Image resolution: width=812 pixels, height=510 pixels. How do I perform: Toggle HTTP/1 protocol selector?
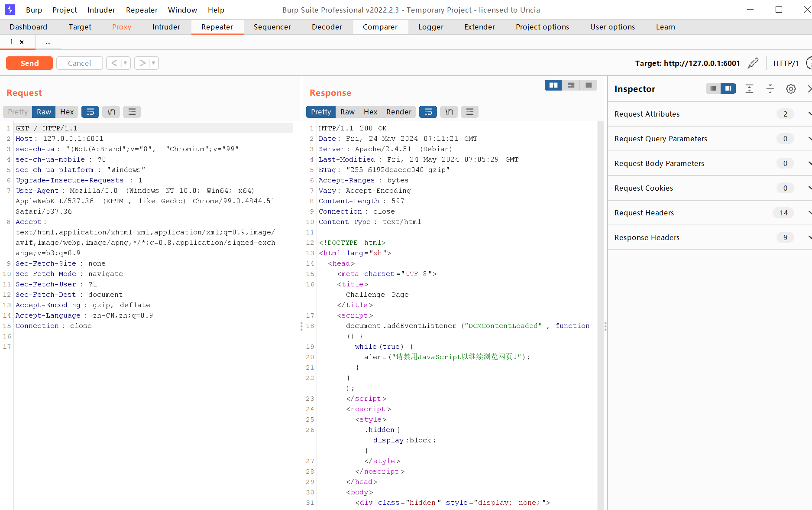[x=786, y=63]
